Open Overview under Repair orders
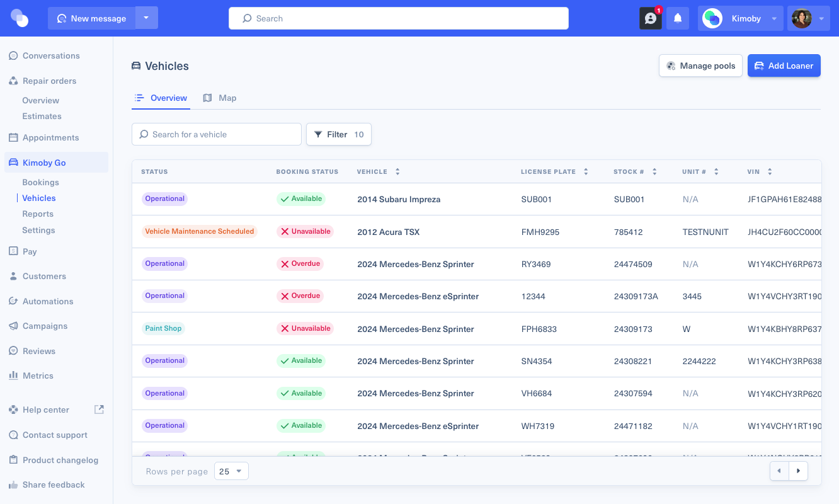 40,101
